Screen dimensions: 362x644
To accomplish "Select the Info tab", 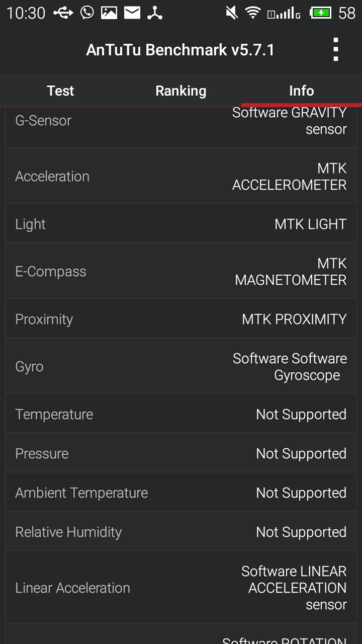I will tap(302, 91).
